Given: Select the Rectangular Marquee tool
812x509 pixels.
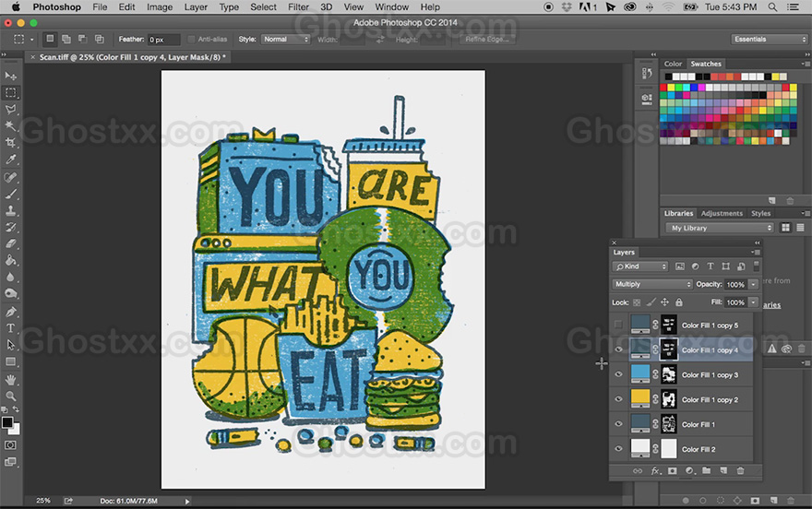Looking at the screenshot, I should click(10, 92).
